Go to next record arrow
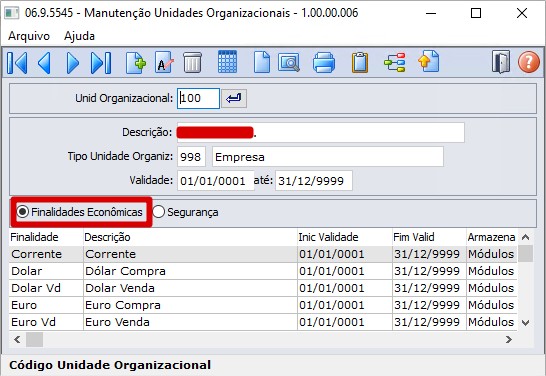This screenshot has width=546, height=376. (72, 63)
